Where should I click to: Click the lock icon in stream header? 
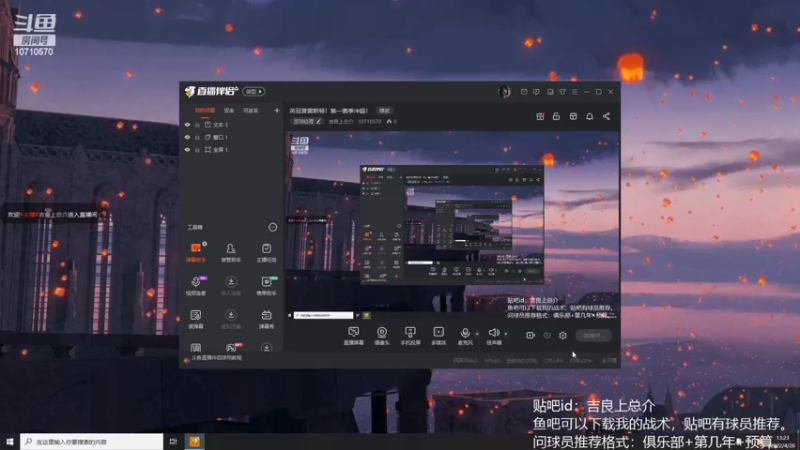pos(556,116)
